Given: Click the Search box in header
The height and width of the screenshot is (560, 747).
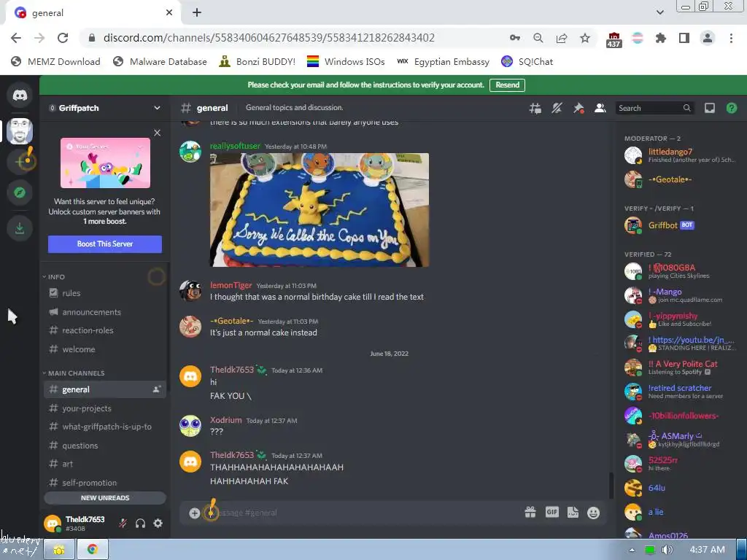Looking at the screenshot, I should pos(654,108).
